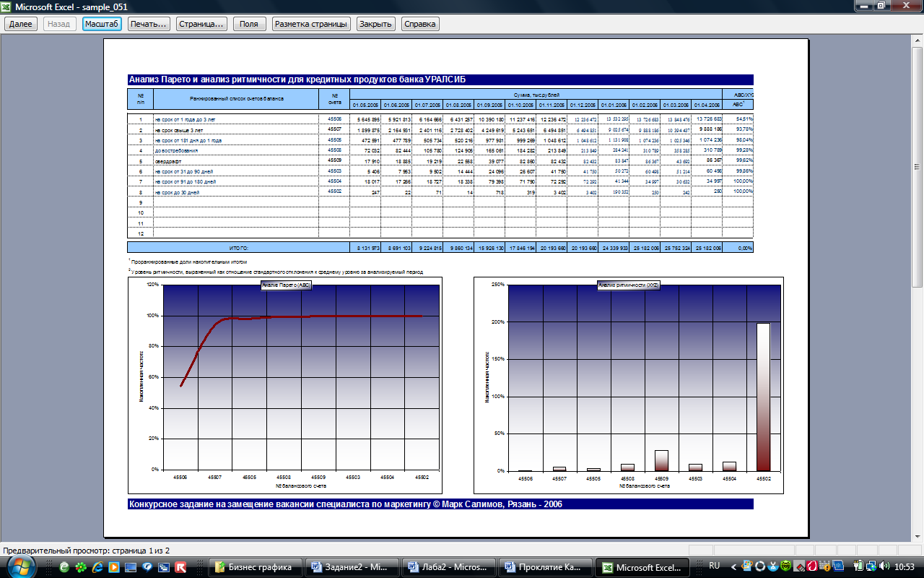Click first tray icon next to chevron
Screen dimensions: 924x578
pos(746,567)
